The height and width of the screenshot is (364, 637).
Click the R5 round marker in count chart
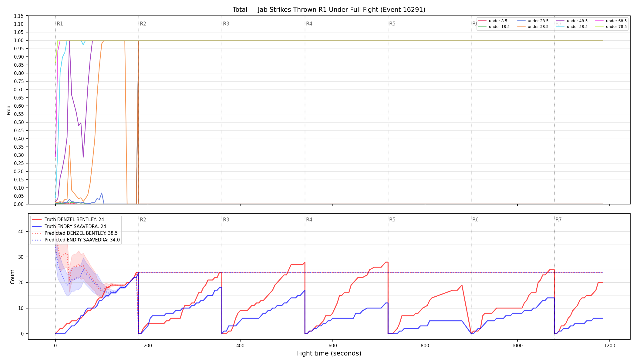coord(392,220)
